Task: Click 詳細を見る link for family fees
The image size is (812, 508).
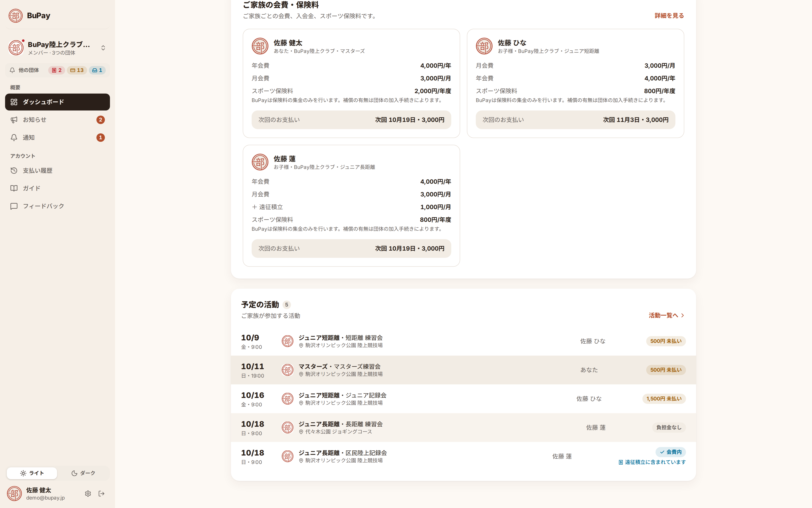Action: pos(669,16)
